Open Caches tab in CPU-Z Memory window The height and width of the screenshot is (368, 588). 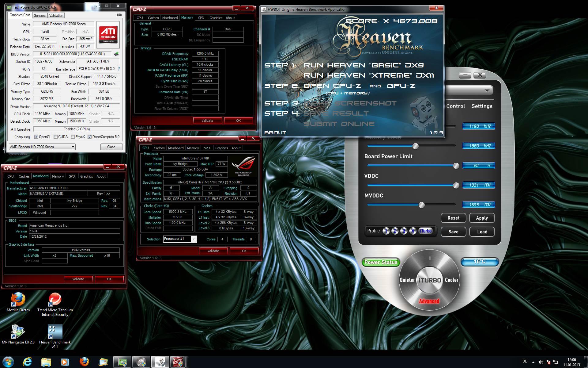click(x=153, y=18)
